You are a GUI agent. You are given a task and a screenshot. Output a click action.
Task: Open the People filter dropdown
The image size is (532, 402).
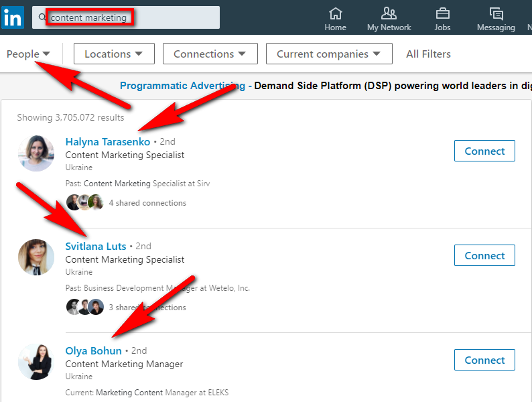click(x=29, y=54)
